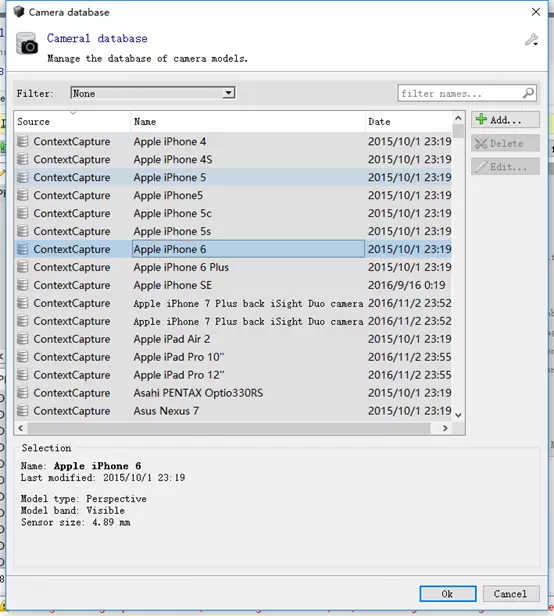Select the Apple iPad Air 2 entry
Screen dimensions: 554x616
(x=172, y=339)
